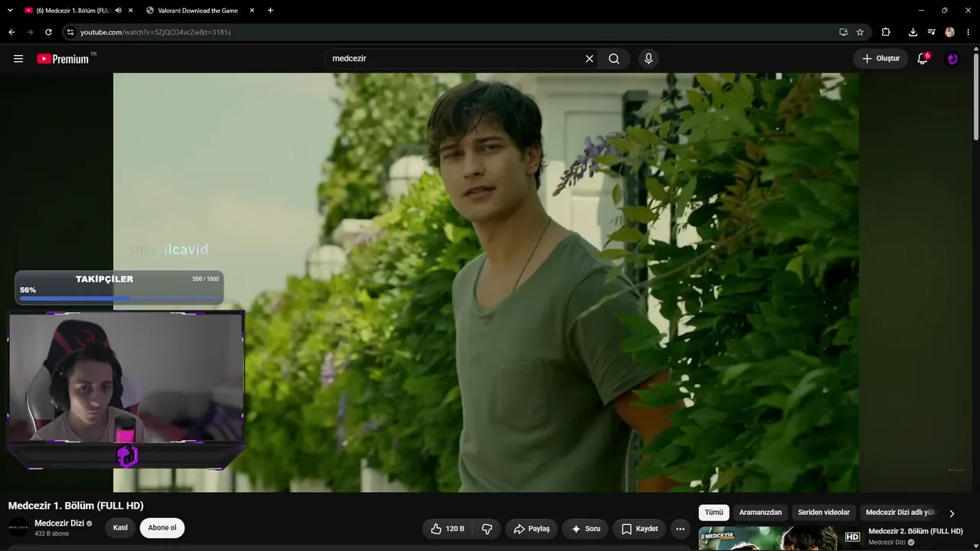Close the Medcezir 1. Bölüm tab
This screenshot has height=551, width=980.
tap(131, 11)
